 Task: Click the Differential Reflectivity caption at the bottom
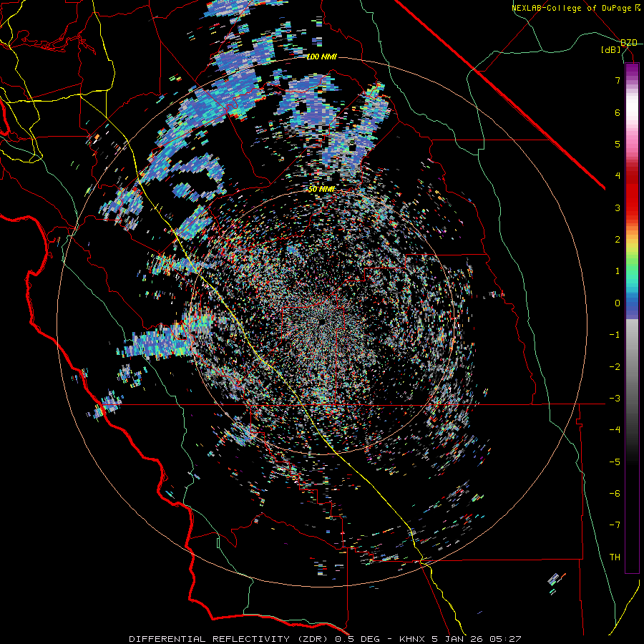click(x=326, y=639)
